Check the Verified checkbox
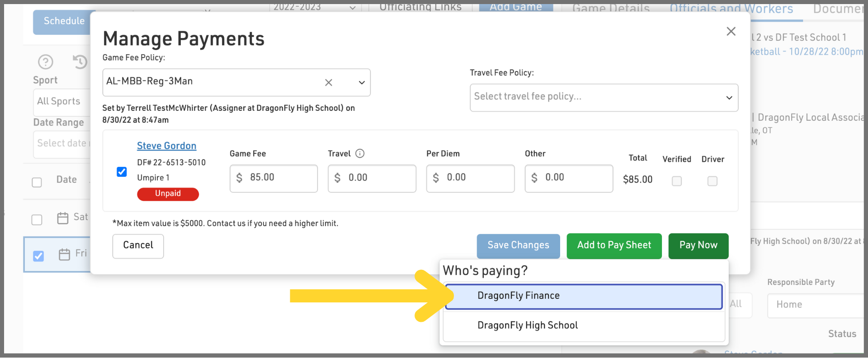The image size is (868, 358). [676, 181]
